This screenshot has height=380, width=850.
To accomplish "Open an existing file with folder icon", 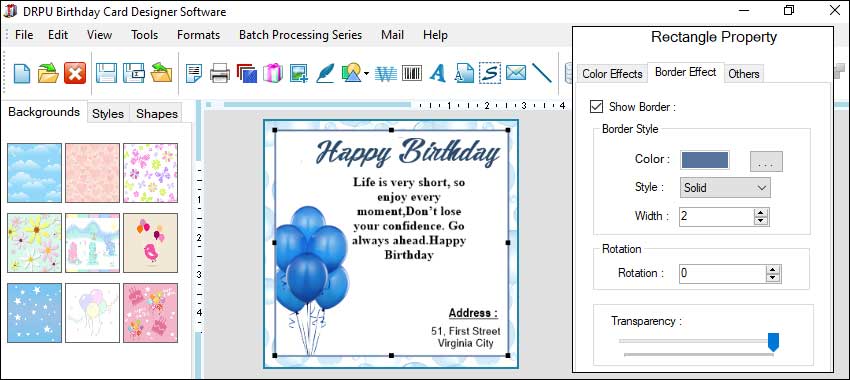I will pos(48,73).
